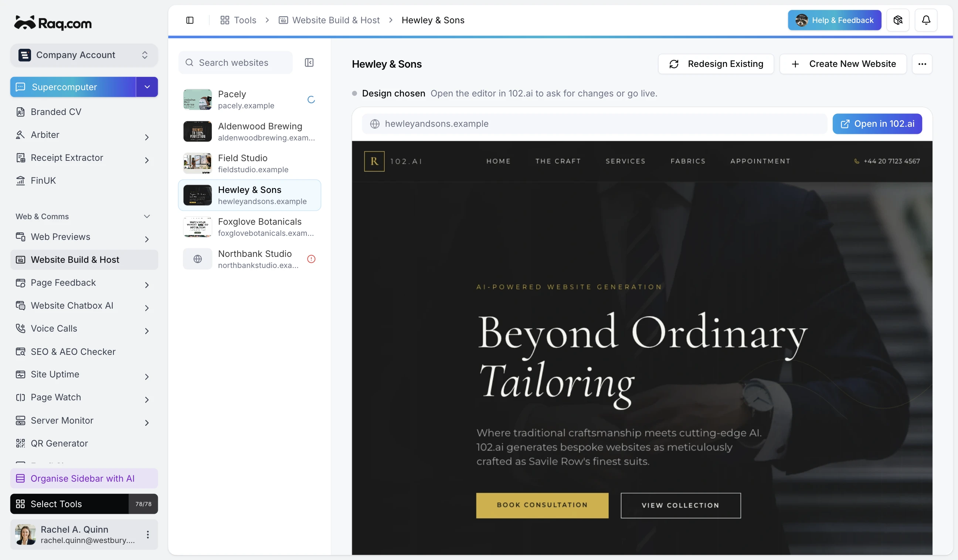Open Supercomputer
The height and width of the screenshot is (560, 958).
pyautogui.click(x=73, y=87)
